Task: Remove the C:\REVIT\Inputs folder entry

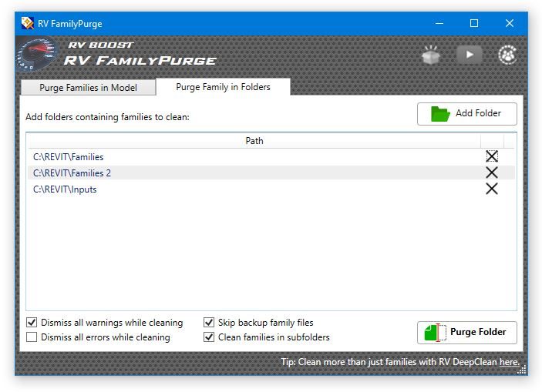Action: (492, 189)
